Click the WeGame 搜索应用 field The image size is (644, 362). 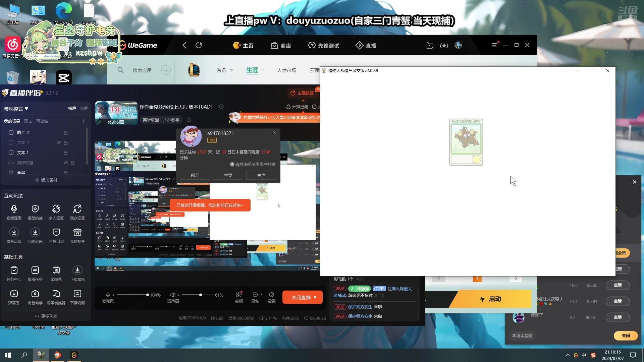[142, 70]
